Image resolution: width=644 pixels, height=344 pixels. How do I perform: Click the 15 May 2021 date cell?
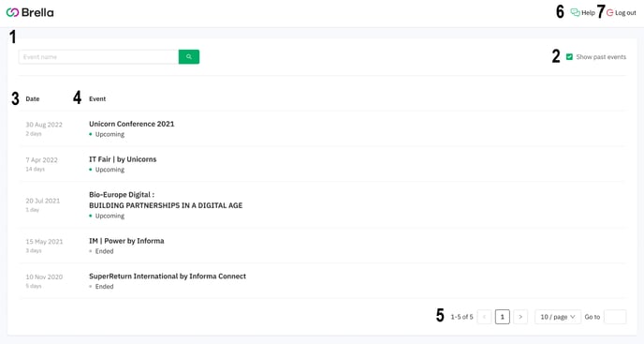44,242
